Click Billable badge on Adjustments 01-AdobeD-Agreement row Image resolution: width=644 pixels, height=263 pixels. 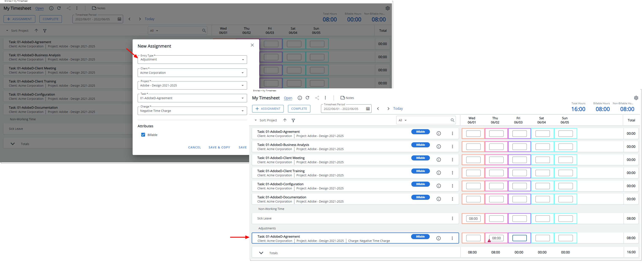(x=420, y=237)
